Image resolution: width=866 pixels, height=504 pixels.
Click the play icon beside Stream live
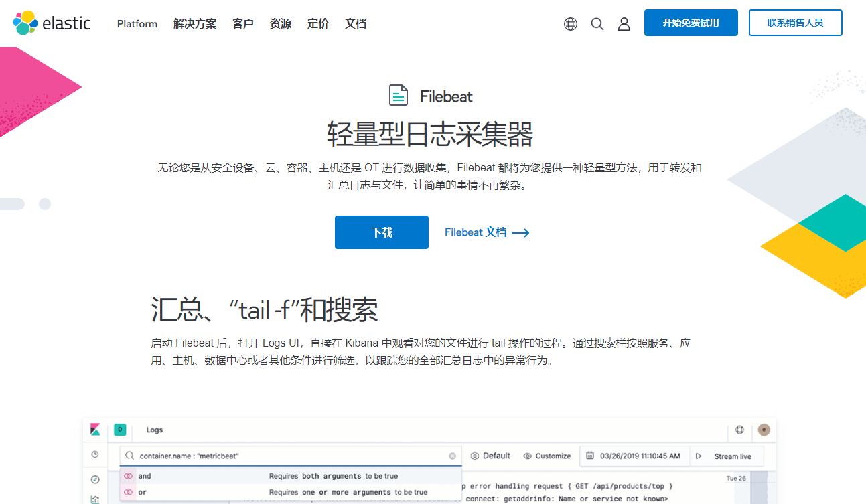point(699,456)
